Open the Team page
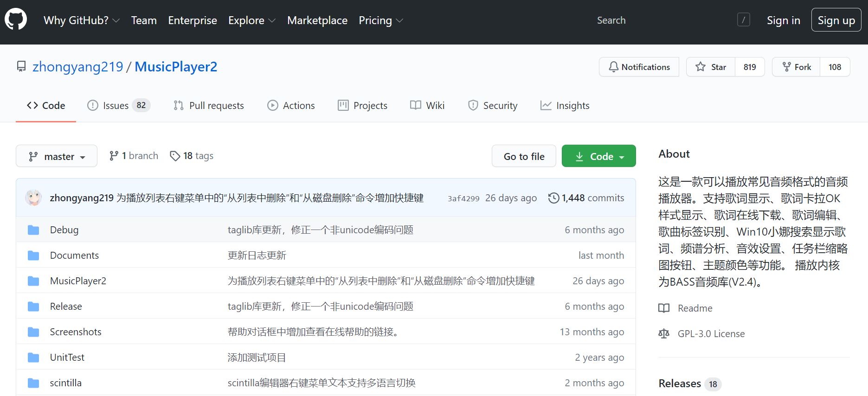This screenshot has height=396, width=868. point(144,20)
